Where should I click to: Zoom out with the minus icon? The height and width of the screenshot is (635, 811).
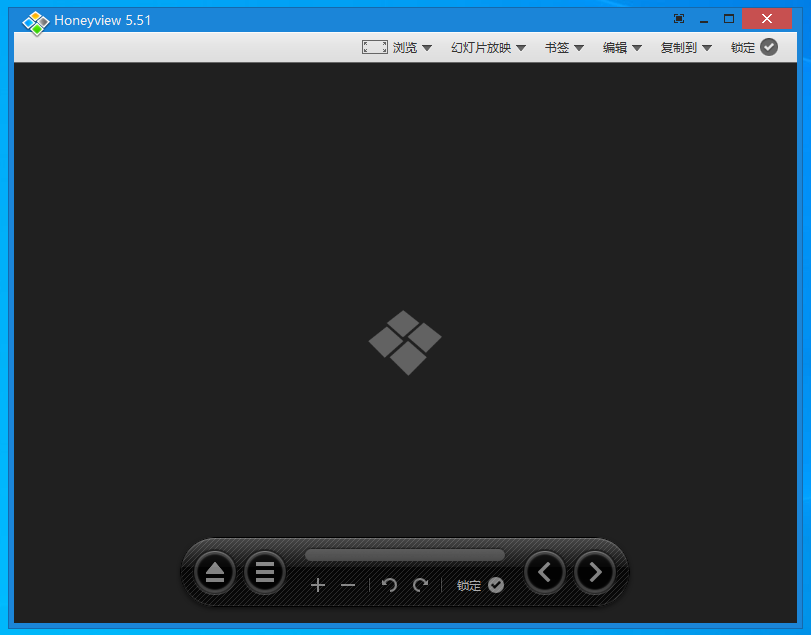click(348, 585)
